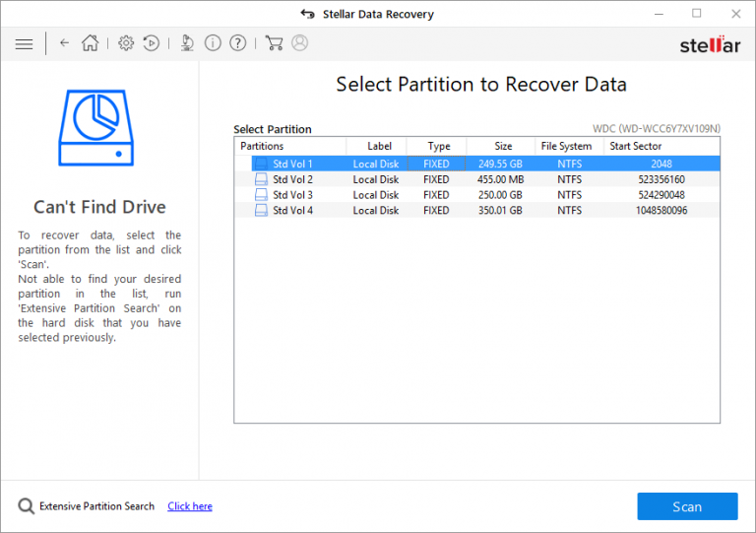
Task: Select the Std Vol 2 partition row
Action: click(x=477, y=179)
